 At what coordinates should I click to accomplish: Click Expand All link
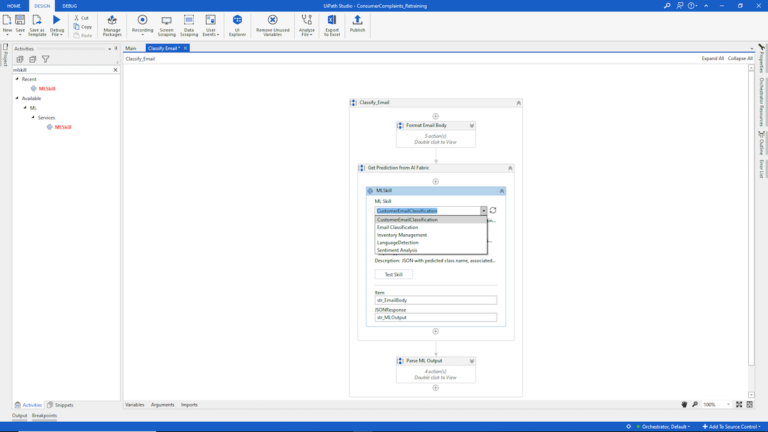tap(712, 58)
